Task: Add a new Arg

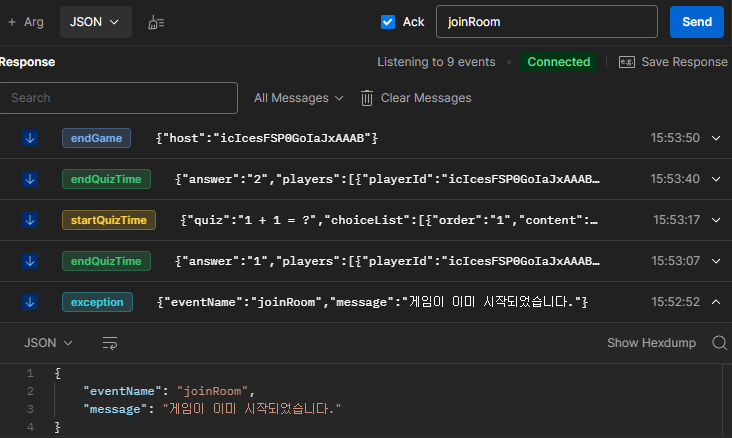Action: point(26,22)
